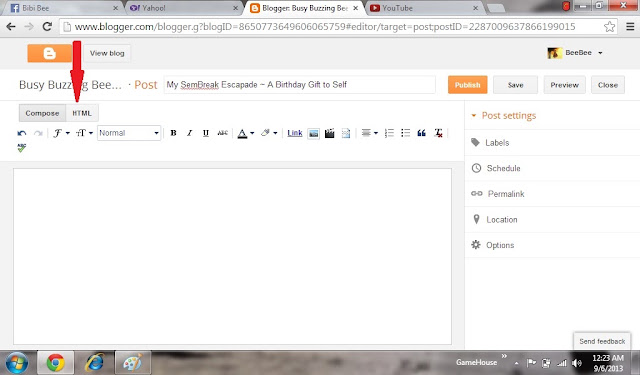Switch to HTML editing mode
The image size is (640, 375).
click(x=82, y=113)
